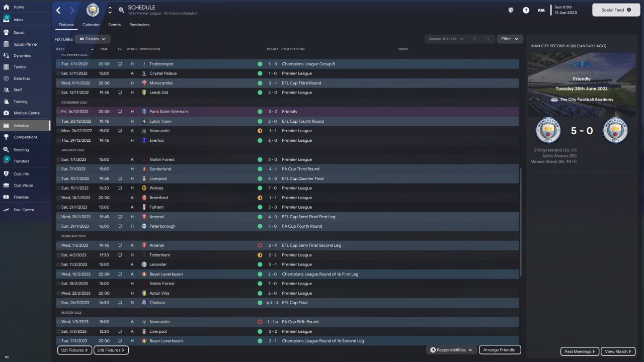Click the Manchester City club badge
The height and width of the screenshot is (362, 644).
93,10
